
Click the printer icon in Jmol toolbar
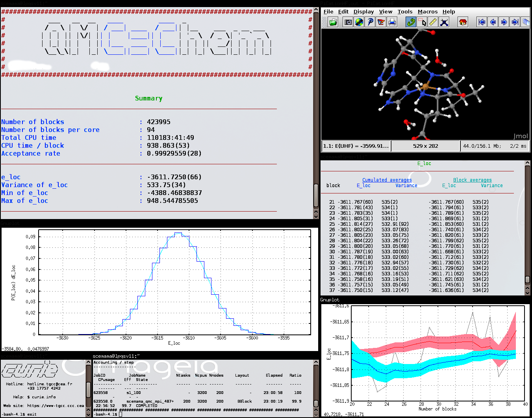392,22
